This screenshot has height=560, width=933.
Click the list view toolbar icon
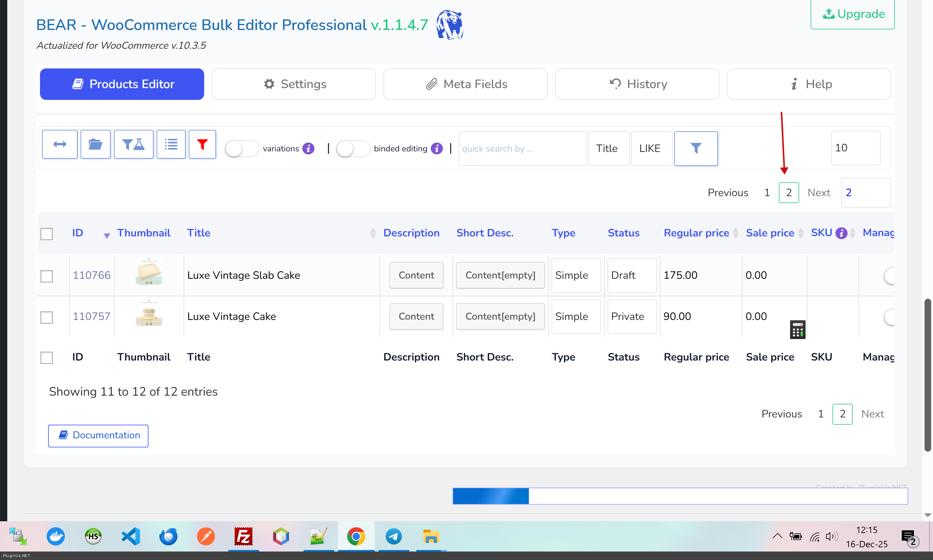pos(171,144)
